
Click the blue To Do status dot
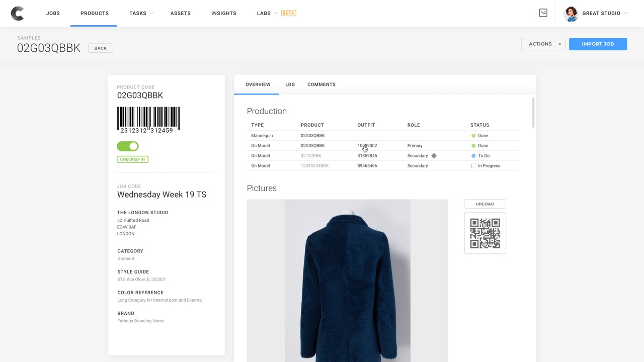473,156
